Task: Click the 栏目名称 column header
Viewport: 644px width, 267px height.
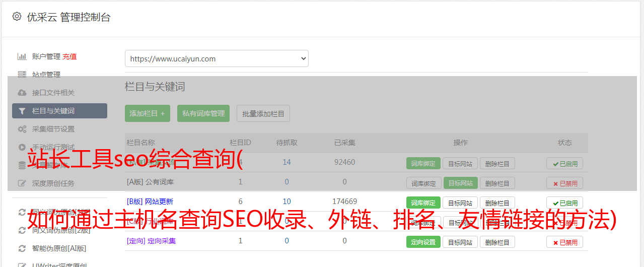Action: coord(141,143)
